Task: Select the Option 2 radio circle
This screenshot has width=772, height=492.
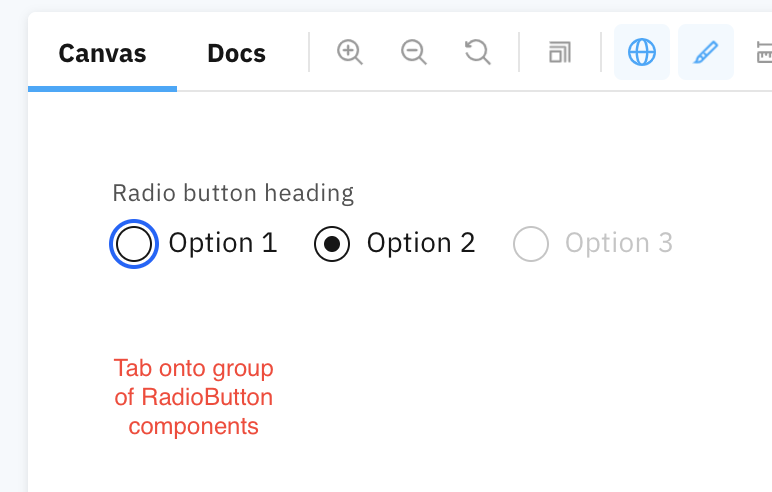Action: [x=332, y=244]
